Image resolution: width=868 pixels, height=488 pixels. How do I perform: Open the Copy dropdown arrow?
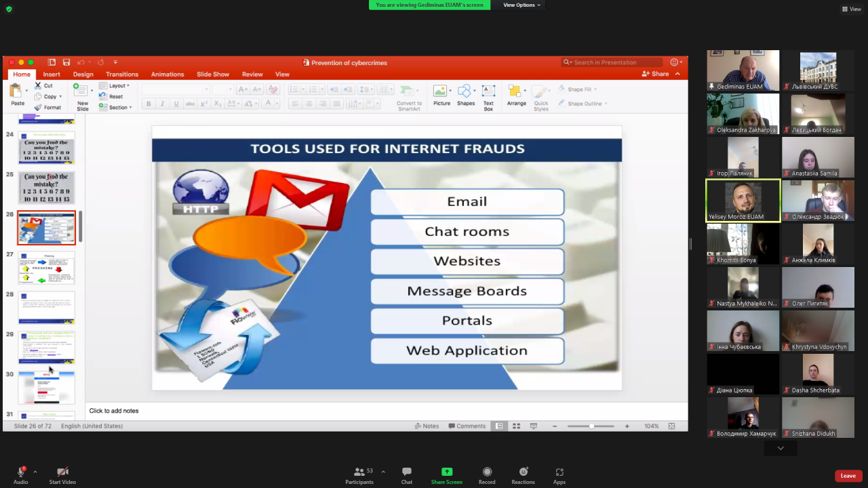coord(60,97)
